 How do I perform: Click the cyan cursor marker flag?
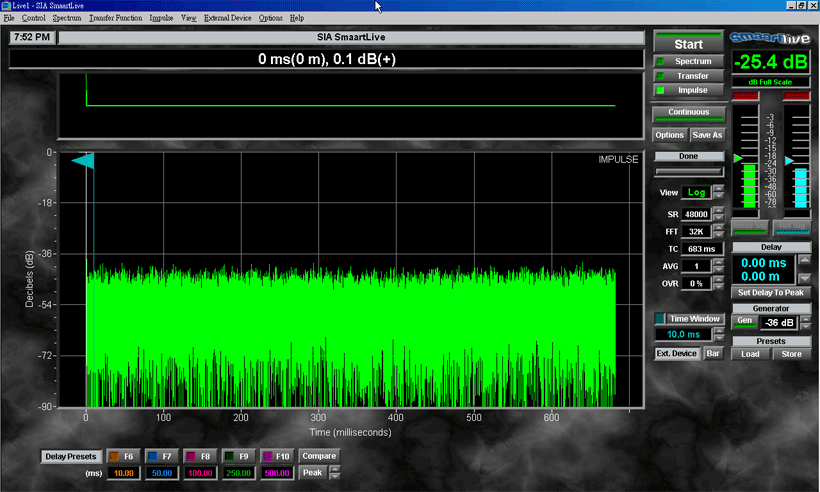click(x=83, y=161)
